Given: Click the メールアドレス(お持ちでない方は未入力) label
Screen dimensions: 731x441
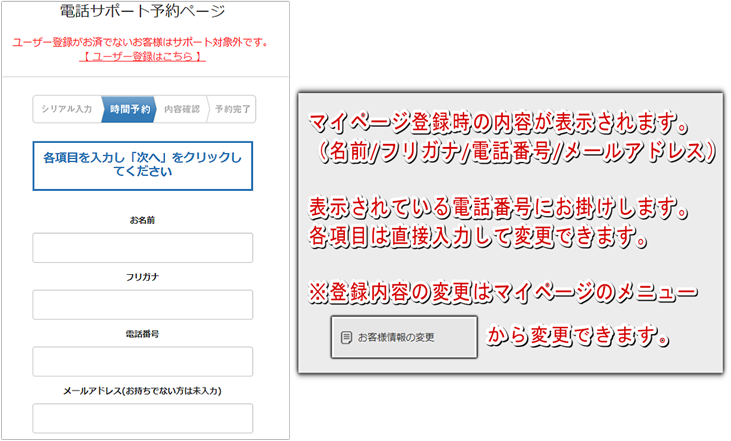Looking at the screenshot, I should (x=142, y=391).
